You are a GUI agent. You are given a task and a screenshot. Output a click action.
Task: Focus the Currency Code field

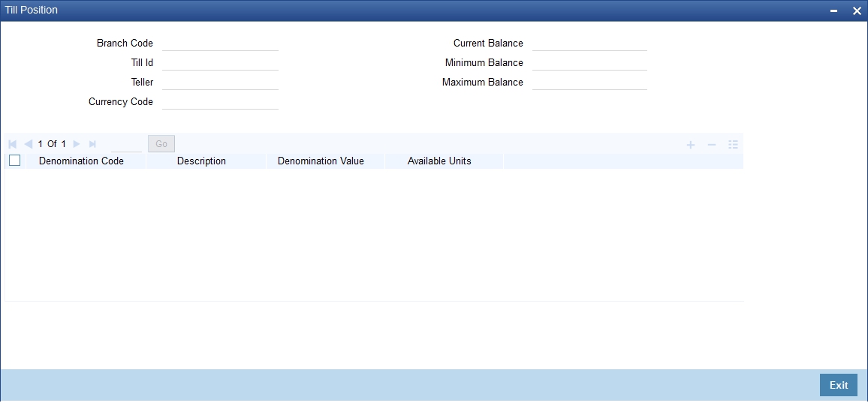click(220, 102)
